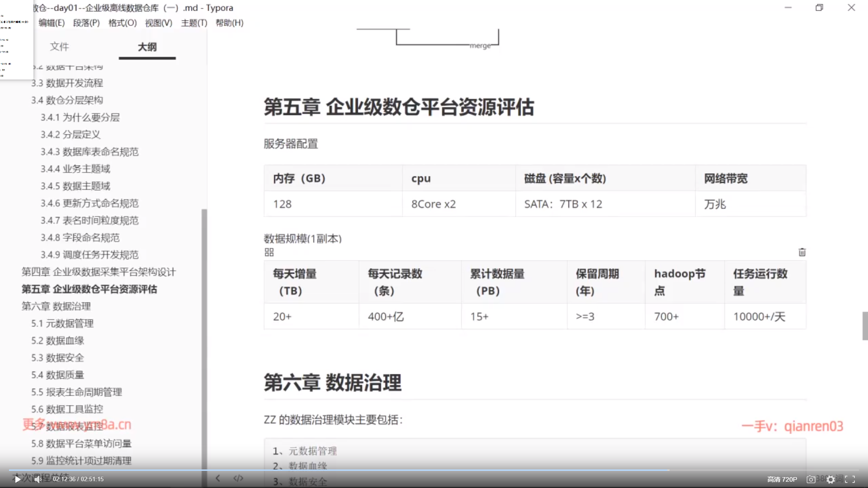Open the 主题(T) menu
This screenshot has height=488, width=868.
click(x=194, y=23)
